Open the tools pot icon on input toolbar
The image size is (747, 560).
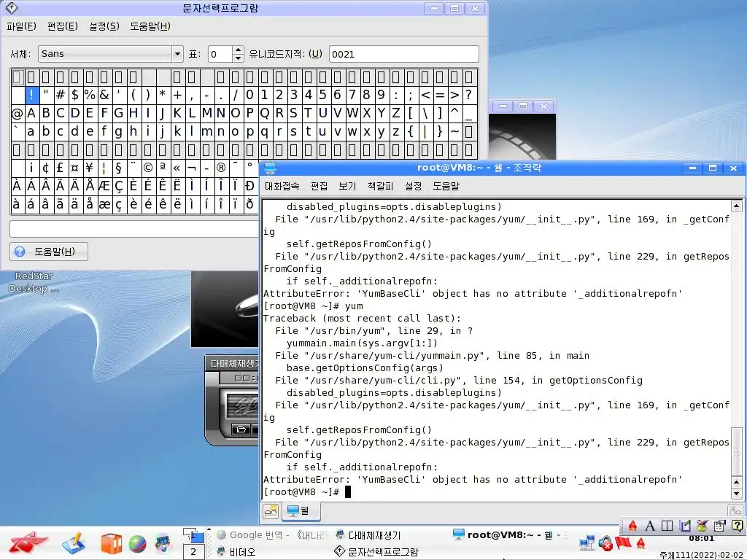702,526
